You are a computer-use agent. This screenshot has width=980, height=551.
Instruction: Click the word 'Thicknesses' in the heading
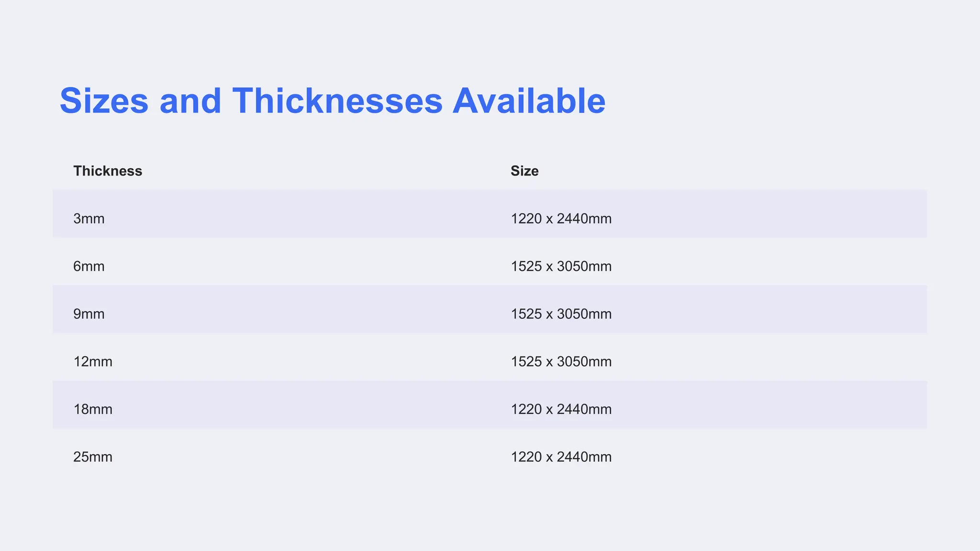(337, 101)
